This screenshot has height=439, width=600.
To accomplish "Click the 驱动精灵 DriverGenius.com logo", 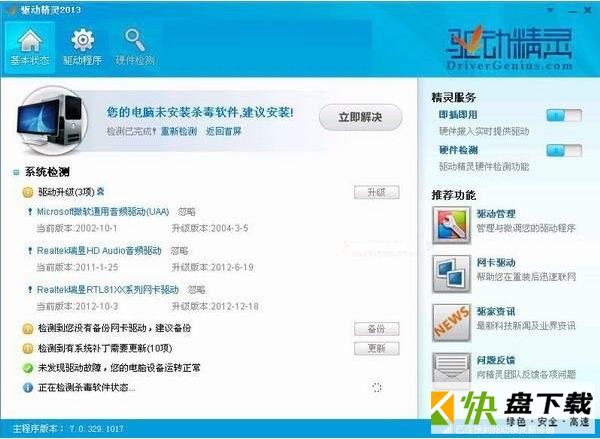I will (x=509, y=48).
